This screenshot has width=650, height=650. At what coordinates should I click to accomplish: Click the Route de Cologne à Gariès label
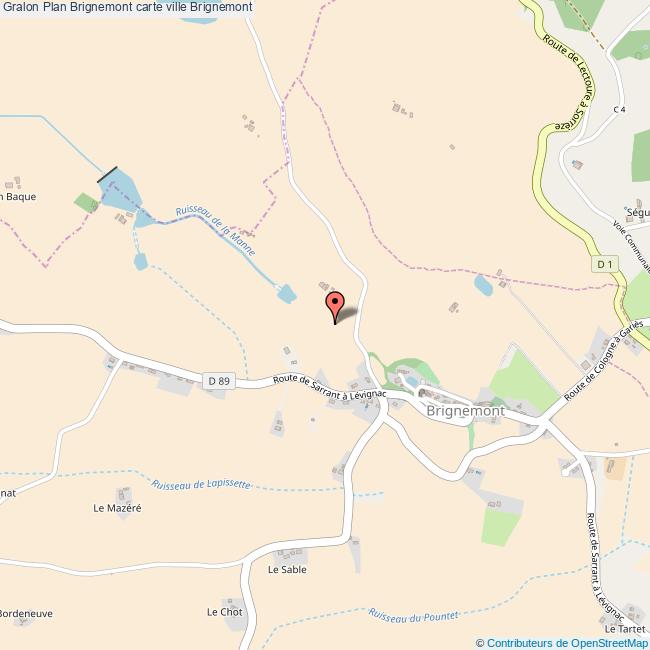click(603, 361)
